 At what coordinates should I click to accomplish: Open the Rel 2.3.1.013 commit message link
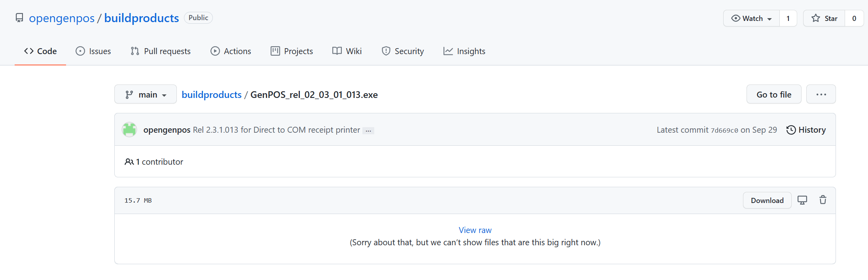click(277, 130)
